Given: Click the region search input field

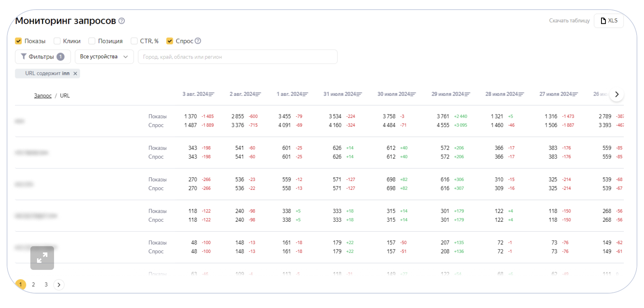Looking at the screenshot, I should coord(237,57).
